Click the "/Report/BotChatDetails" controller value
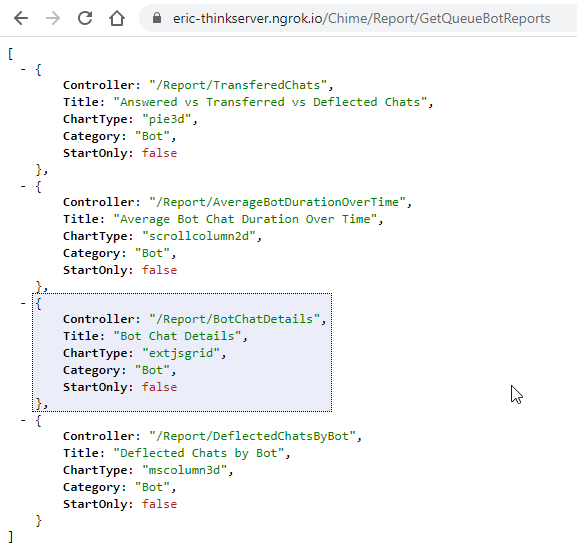The image size is (577, 549). click(234, 319)
